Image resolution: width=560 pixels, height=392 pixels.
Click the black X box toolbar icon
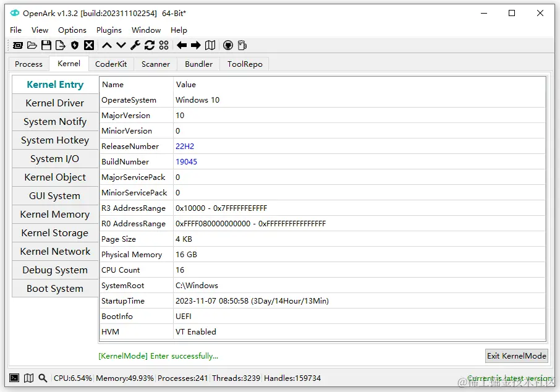point(89,45)
